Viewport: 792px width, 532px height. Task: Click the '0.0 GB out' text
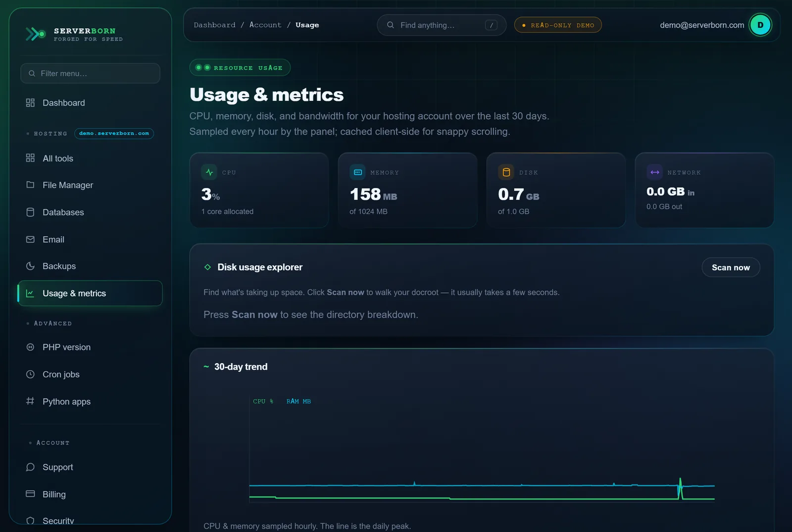(664, 207)
